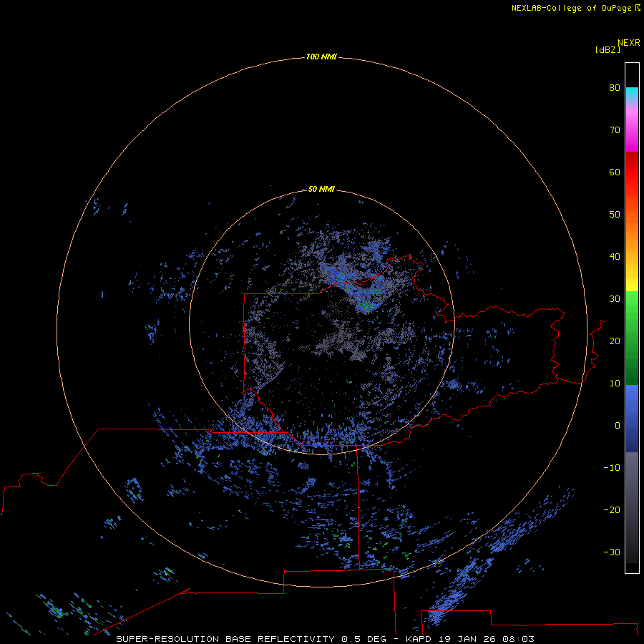Click the blue band of the color scale
Viewport: 644px width, 644px height.
[x=632, y=418]
